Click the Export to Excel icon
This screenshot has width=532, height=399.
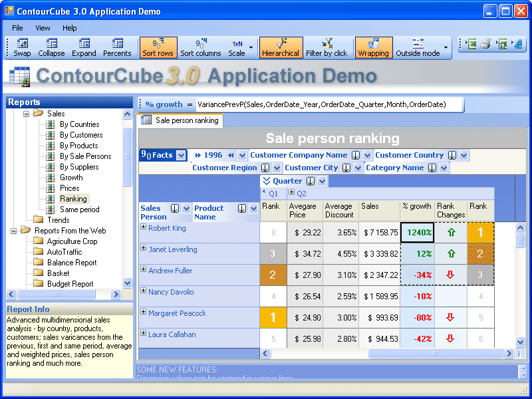tap(471, 44)
